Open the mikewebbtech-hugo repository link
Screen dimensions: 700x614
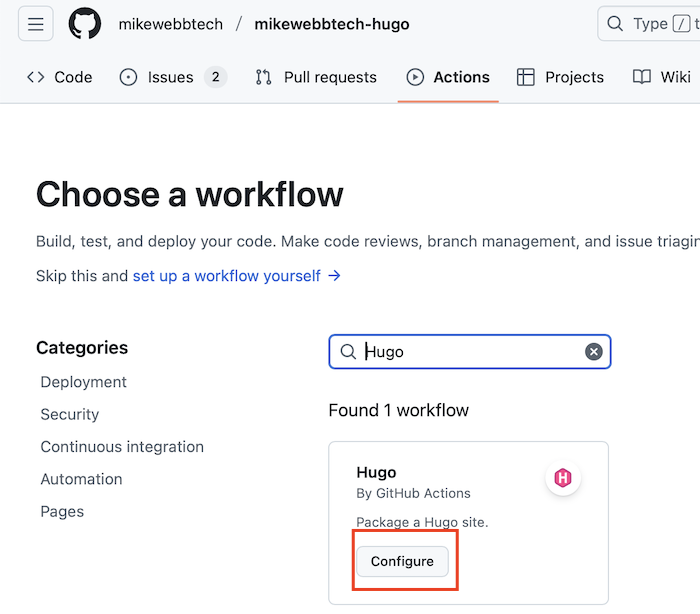tap(332, 24)
